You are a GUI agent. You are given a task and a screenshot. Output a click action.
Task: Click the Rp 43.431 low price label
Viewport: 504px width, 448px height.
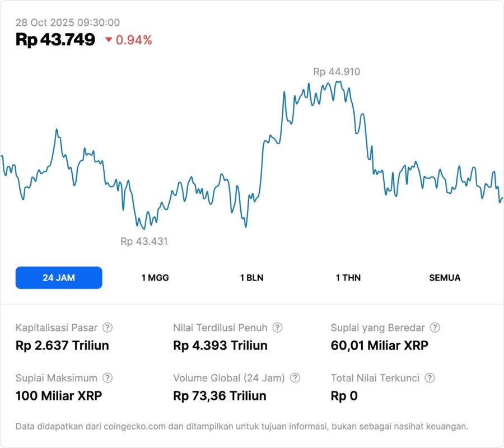[x=144, y=241]
